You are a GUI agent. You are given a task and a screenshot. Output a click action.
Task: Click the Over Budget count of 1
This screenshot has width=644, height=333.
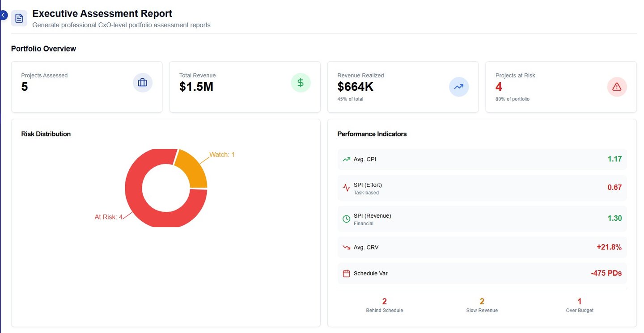click(580, 302)
